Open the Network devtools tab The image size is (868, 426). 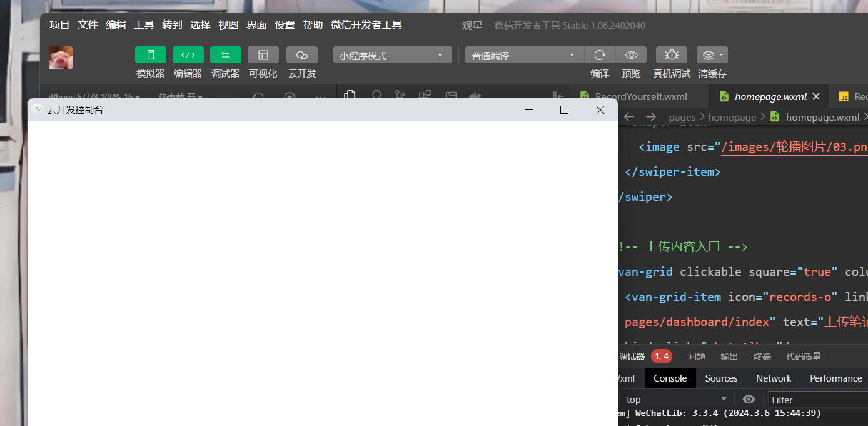774,378
